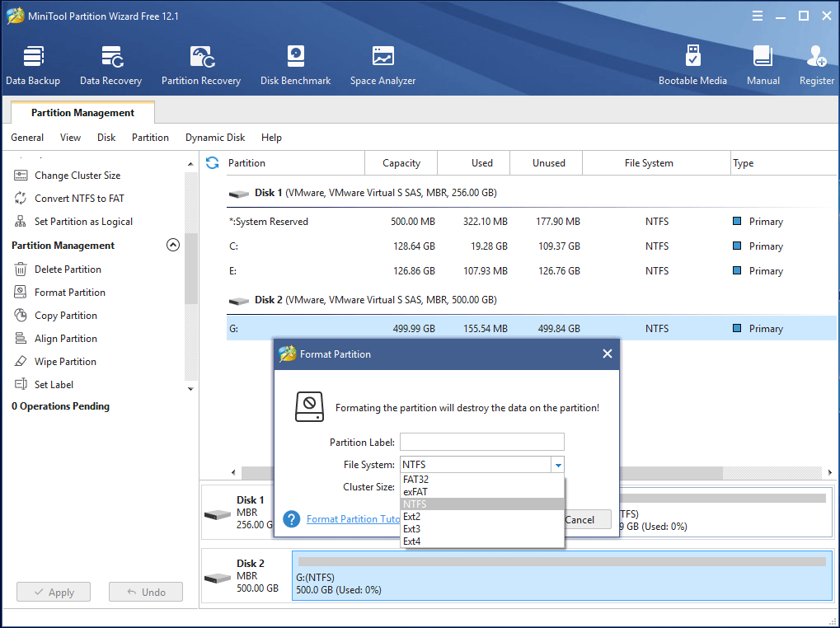The image size is (840, 628).
Task: Open the Help menu
Action: click(271, 138)
